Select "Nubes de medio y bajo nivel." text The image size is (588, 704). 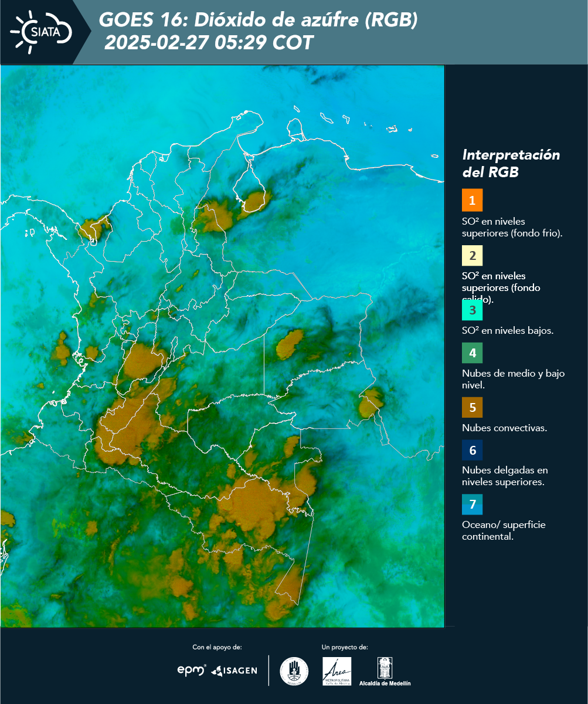click(x=514, y=379)
